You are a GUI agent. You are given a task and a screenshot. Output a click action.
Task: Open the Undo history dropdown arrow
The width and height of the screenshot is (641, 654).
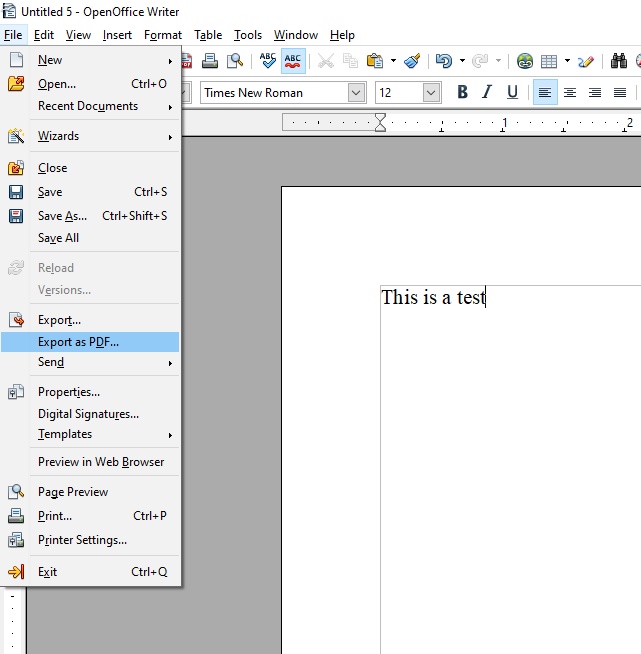point(462,61)
